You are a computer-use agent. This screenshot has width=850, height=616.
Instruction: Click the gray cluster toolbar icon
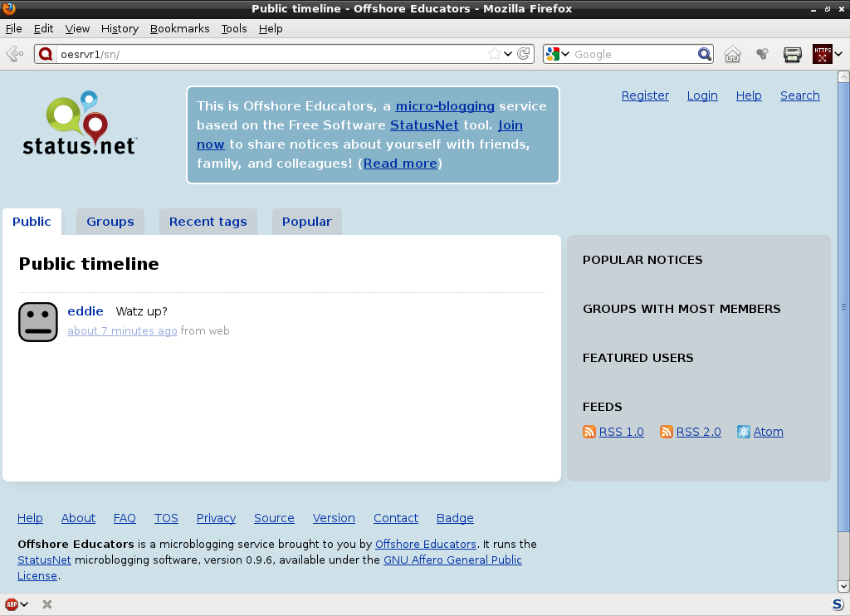coord(762,54)
